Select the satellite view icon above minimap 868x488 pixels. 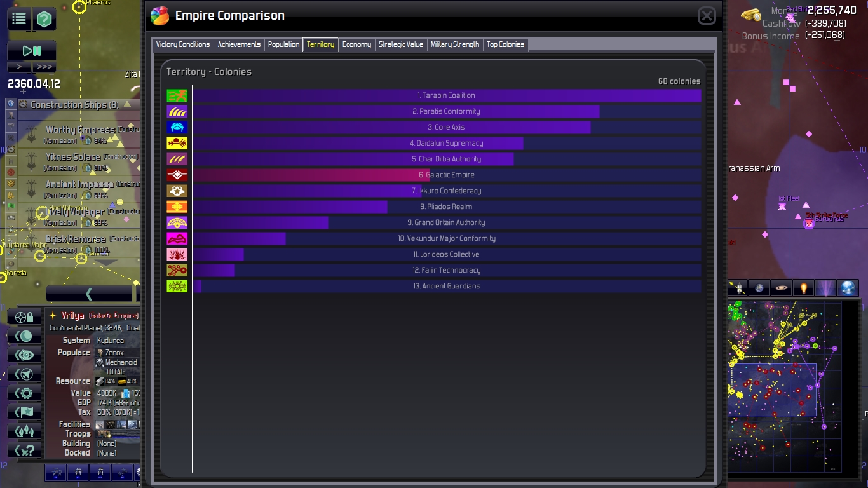737,288
